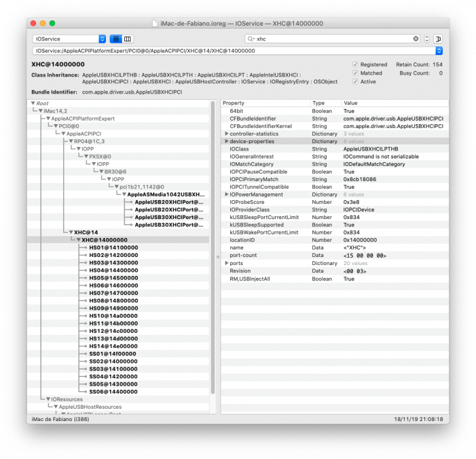
Task: Select the IOProbeScore property row
Action: pos(335,202)
